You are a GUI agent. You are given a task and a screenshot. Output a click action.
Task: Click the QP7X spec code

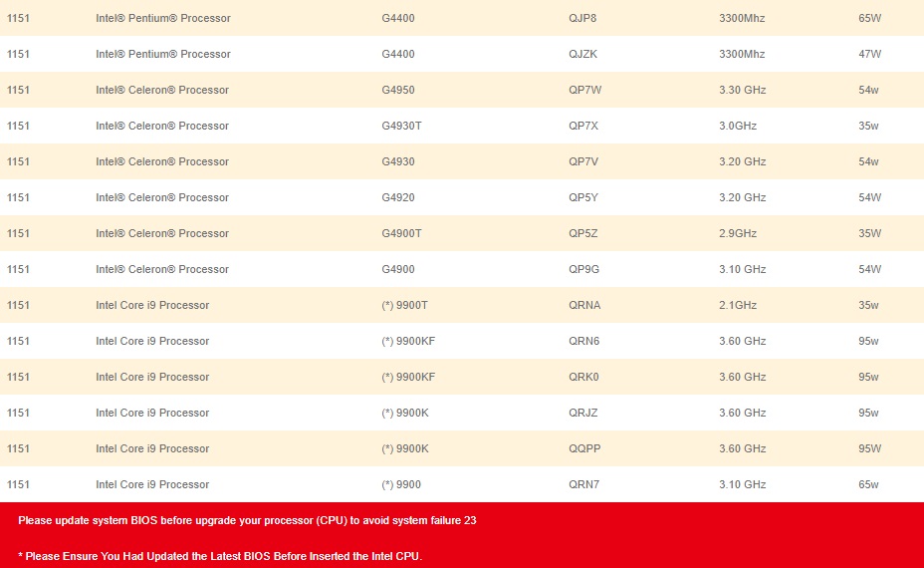[x=583, y=126]
